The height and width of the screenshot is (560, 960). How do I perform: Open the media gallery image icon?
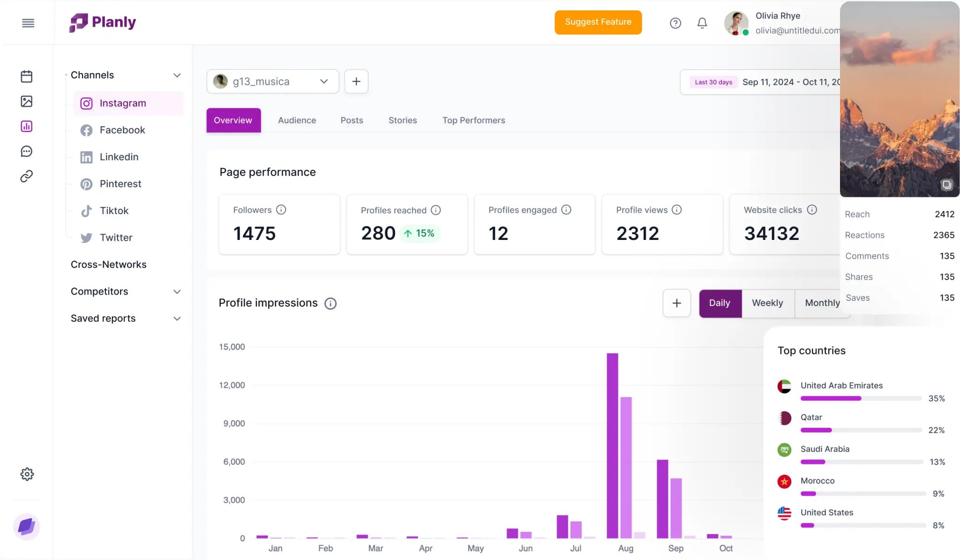(27, 101)
